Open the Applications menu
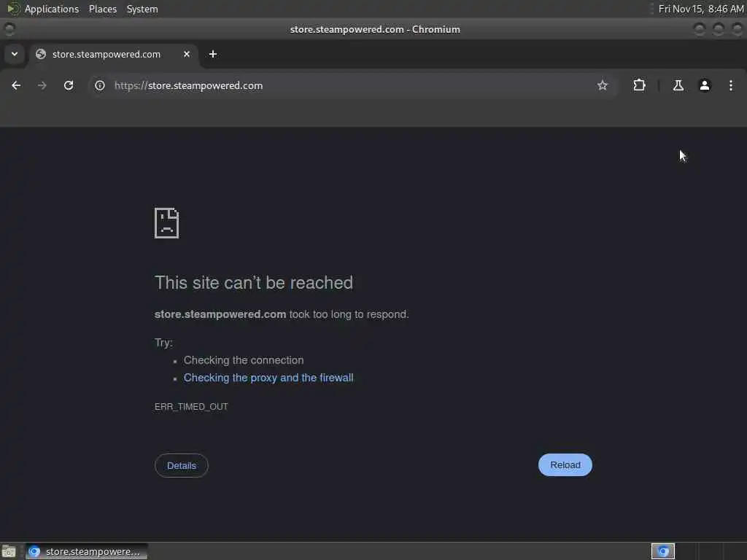 tap(52, 9)
